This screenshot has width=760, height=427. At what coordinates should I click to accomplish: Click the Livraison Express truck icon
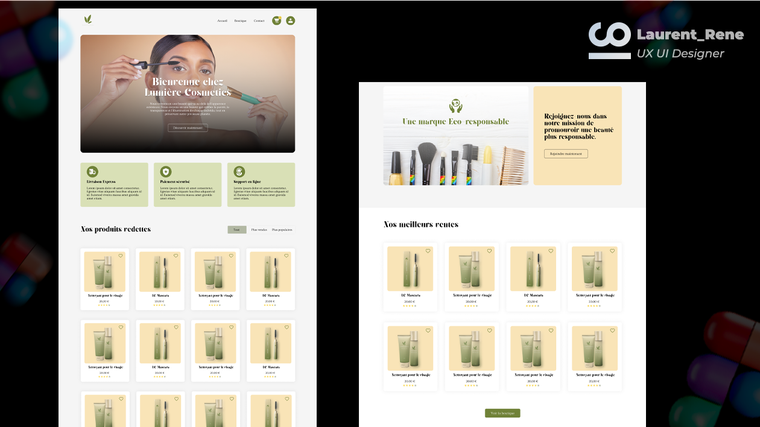(x=92, y=171)
